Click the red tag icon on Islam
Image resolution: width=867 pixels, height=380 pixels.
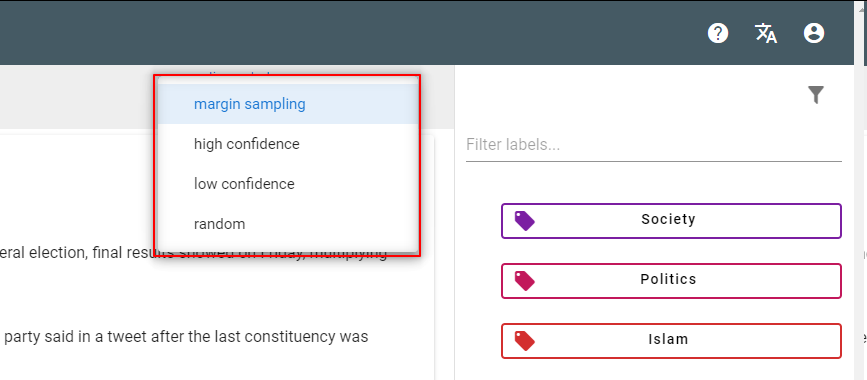tap(524, 341)
